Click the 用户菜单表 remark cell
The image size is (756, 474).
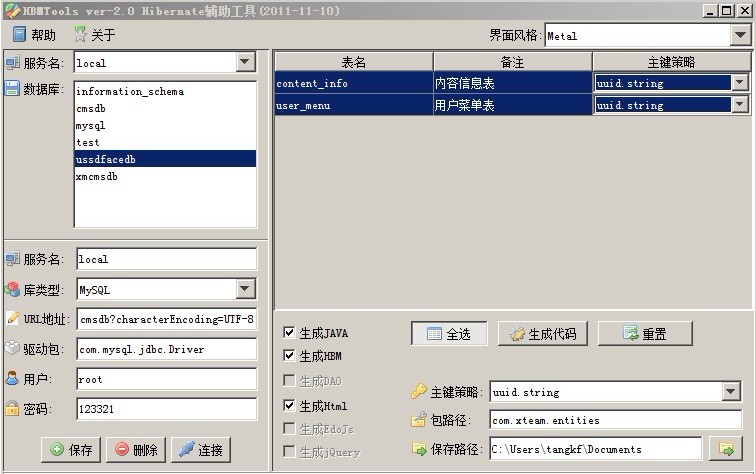click(x=513, y=105)
